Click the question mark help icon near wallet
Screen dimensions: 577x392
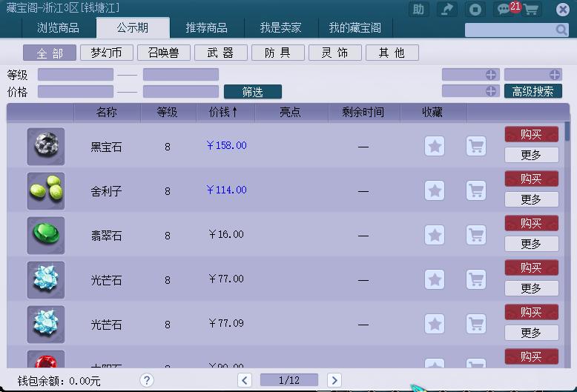[x=147, y=380]
